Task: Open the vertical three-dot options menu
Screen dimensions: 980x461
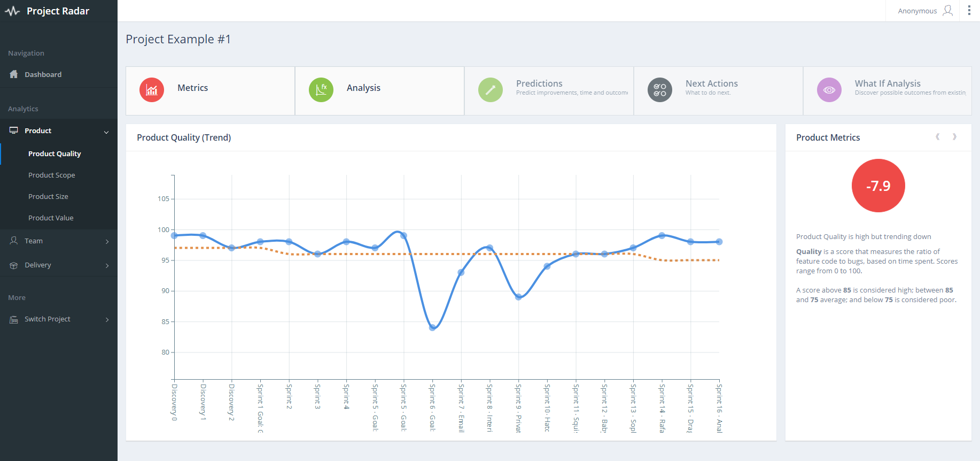Action: coord(969,11)
